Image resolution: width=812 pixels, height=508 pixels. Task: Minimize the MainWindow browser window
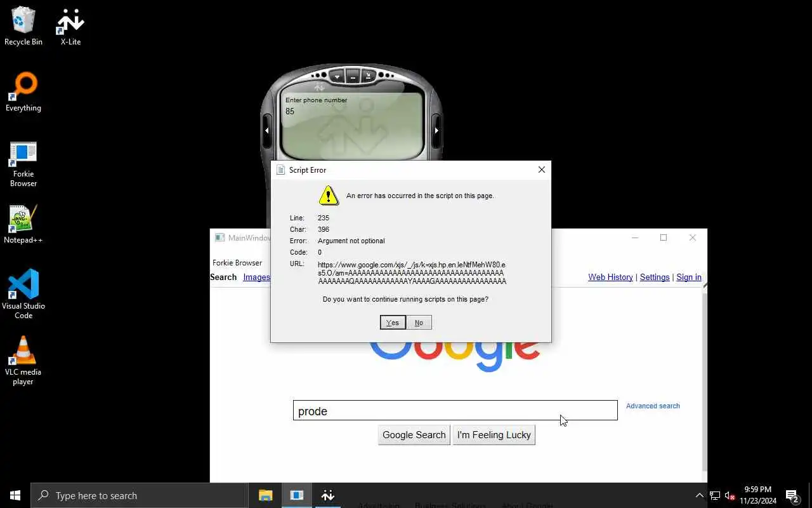[635, 237]
